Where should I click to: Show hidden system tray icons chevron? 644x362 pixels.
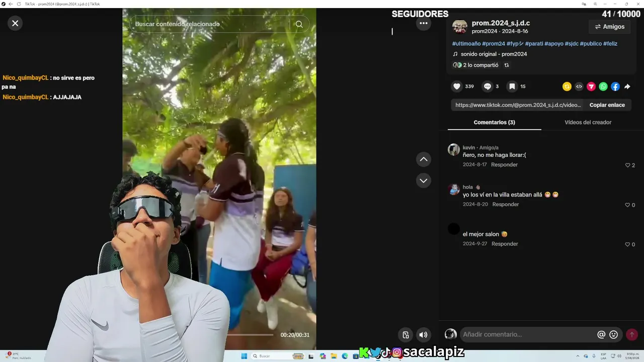[x=578, y=356]
